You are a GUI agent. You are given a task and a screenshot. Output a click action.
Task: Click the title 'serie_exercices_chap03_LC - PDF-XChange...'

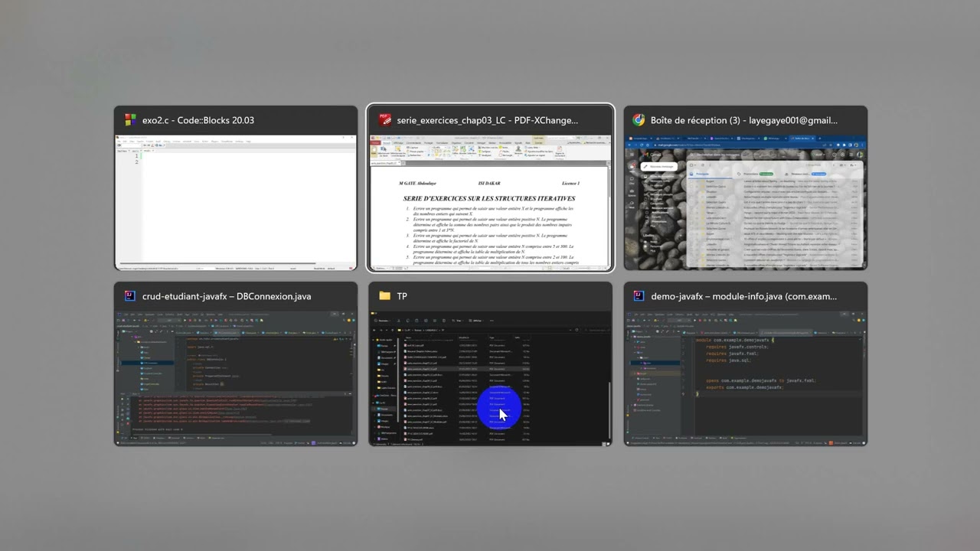pyautogui.click(x=487, y=120)
